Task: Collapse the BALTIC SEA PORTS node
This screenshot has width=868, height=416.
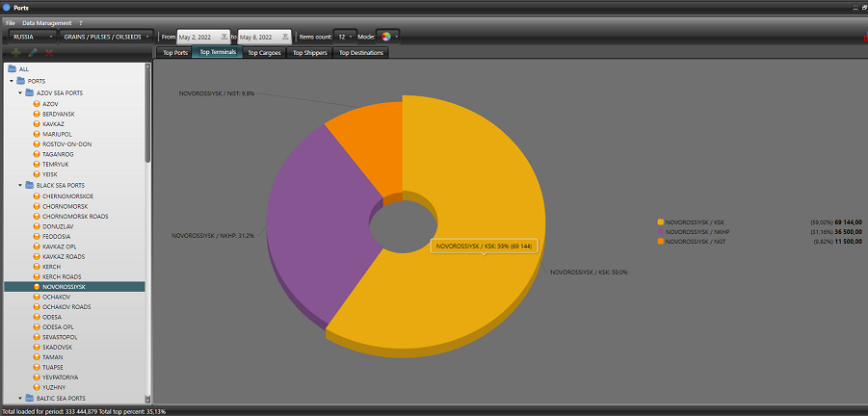Action: (20, 398)
